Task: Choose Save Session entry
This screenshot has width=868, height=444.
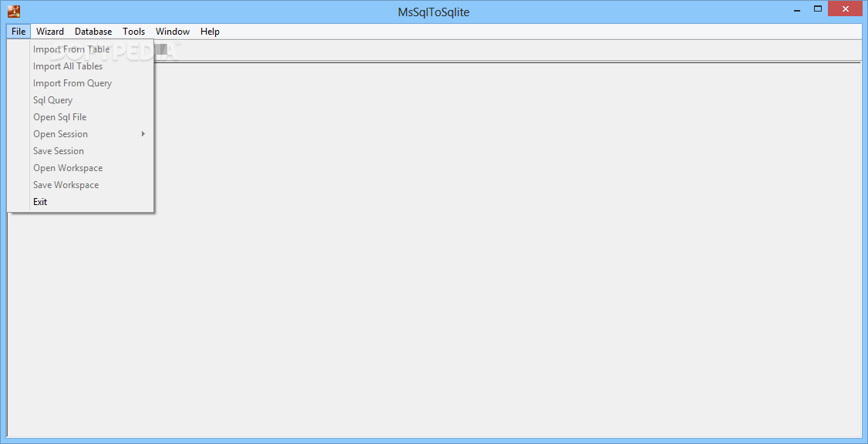Action: click(80, 151)
